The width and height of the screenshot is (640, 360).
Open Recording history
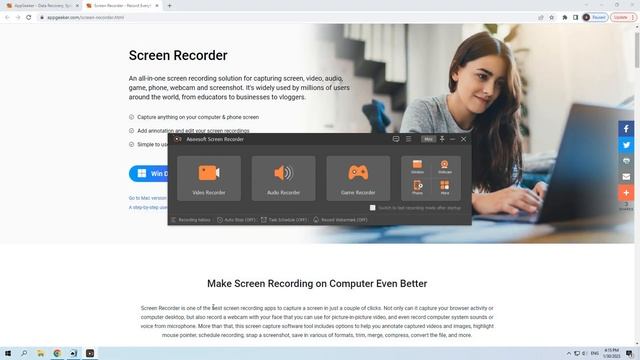(191, 220)
